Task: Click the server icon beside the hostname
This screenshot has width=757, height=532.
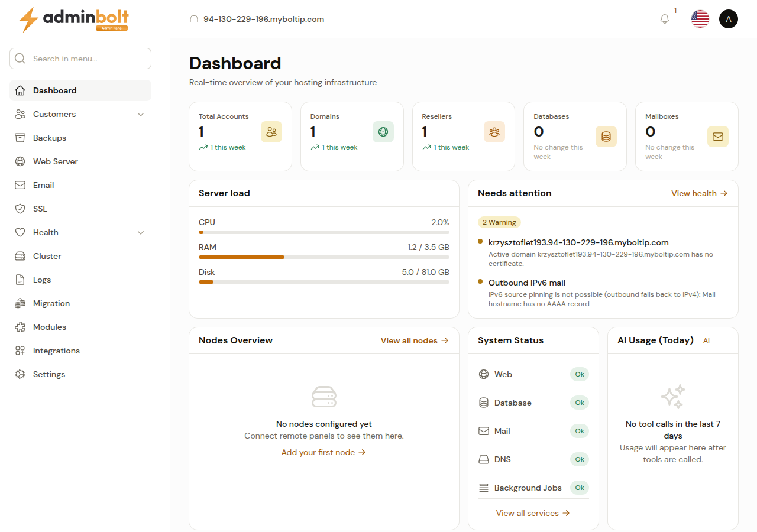Action: [x=193, y=19]
